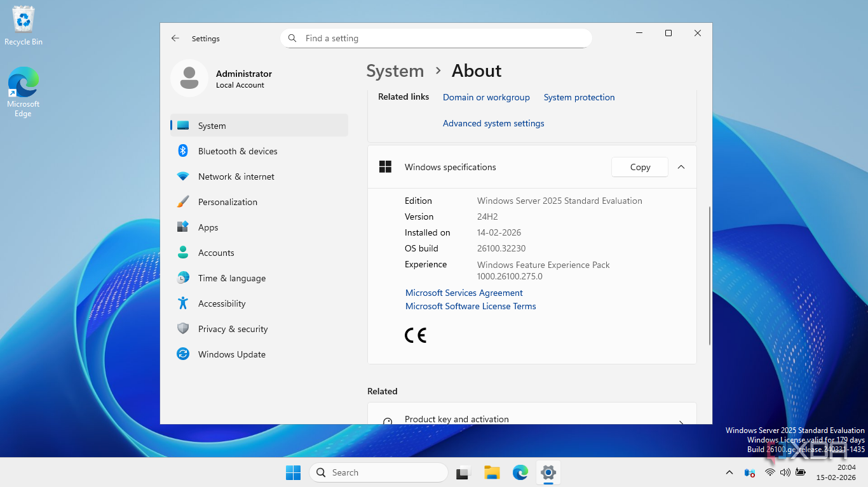Viewport: 868px width, 487px height.
Task: Open Network & internet via its Wi-Fi icon
Action: [x=183, y=177]
